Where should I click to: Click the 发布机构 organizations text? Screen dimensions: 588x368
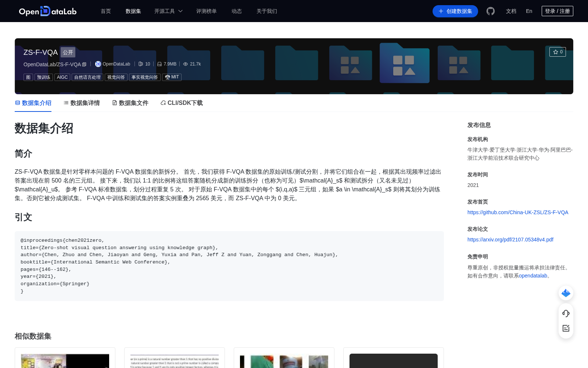point(520,154)
